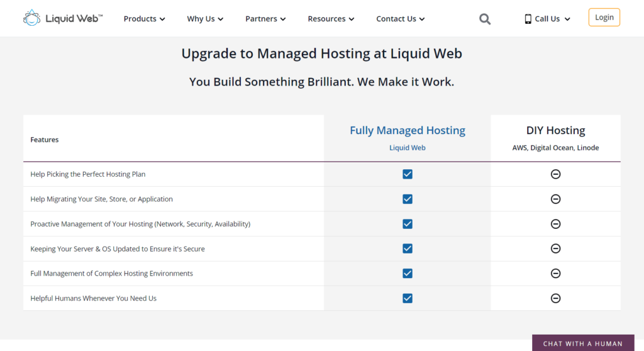This screenshot has width=644, height=351.
Task: Click minus icon for Full Management of Complex Hosting
Action: (555, 274)
